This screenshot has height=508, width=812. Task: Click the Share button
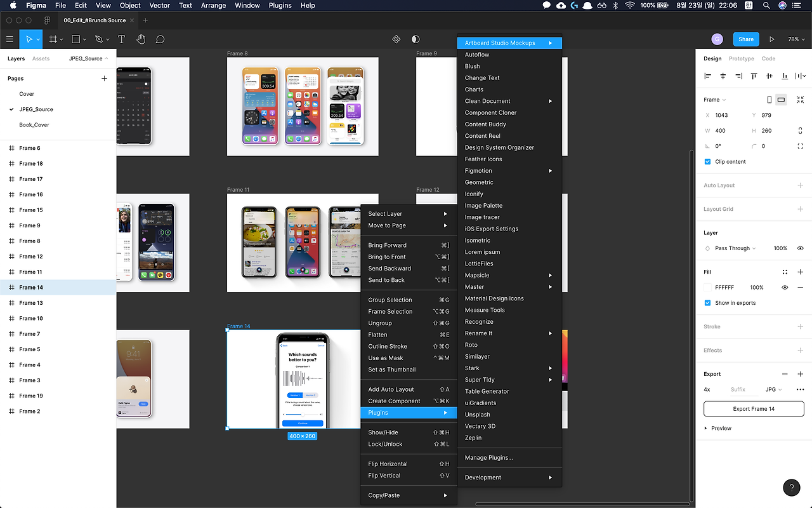click(x=746, y=39)
